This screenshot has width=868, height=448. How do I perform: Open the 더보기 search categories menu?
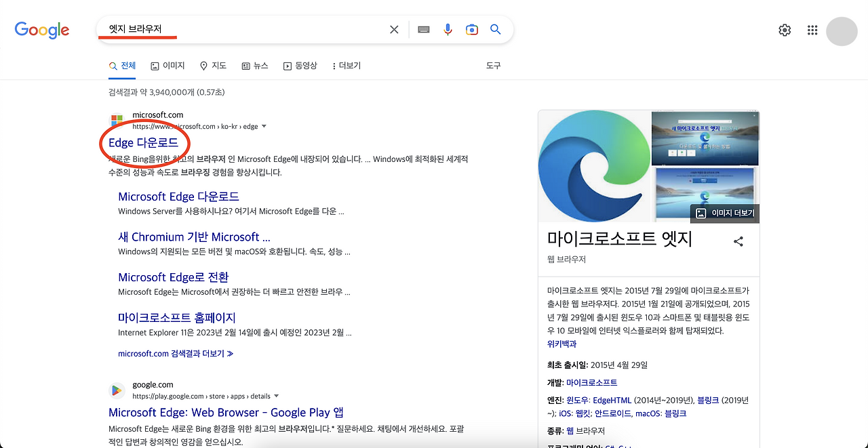[346, 66]
